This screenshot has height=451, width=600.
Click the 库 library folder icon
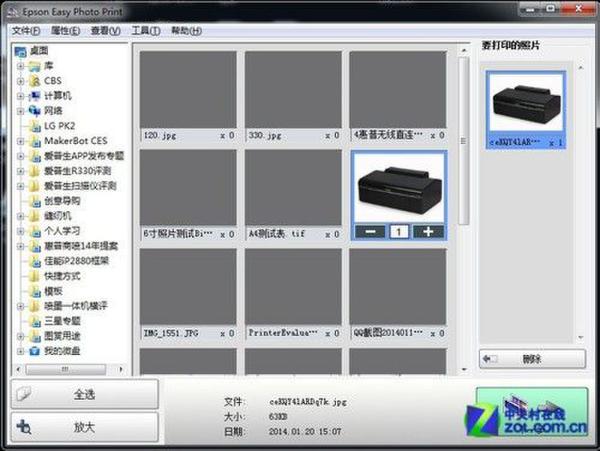pos(34,66)
